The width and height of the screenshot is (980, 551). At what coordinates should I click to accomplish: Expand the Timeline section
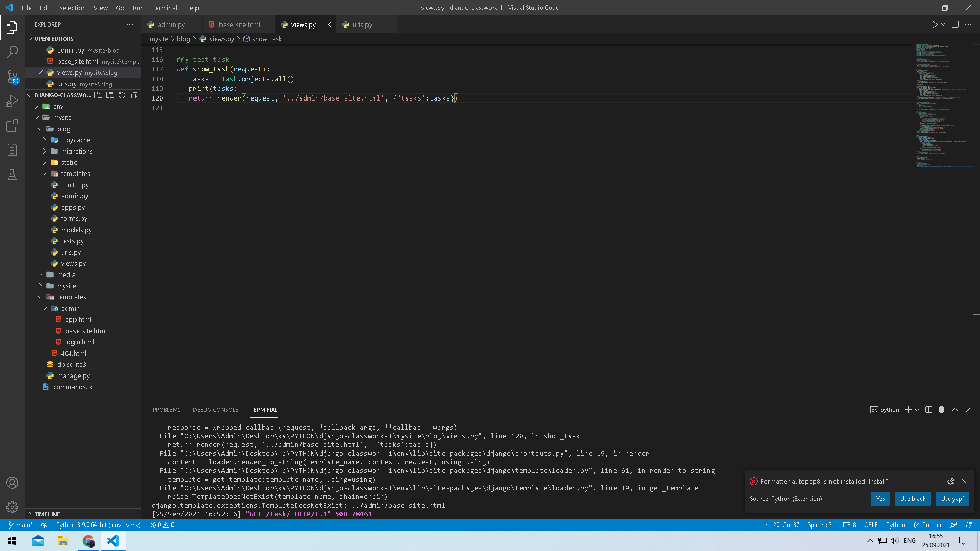click(x=47, y=514)
